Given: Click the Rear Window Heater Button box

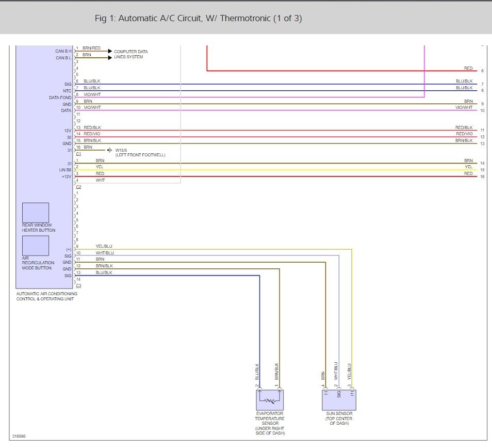Looking at the screenshot, I should [36, 213].
